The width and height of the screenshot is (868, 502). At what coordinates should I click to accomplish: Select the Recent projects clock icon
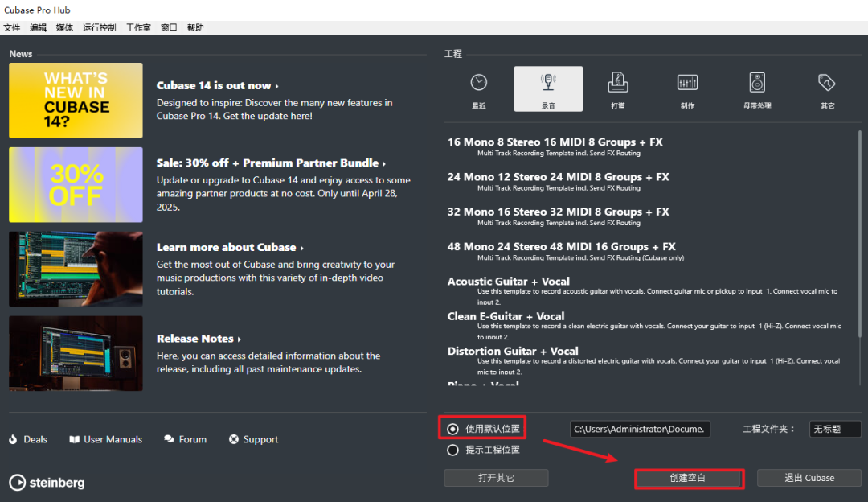pos(479,83)
